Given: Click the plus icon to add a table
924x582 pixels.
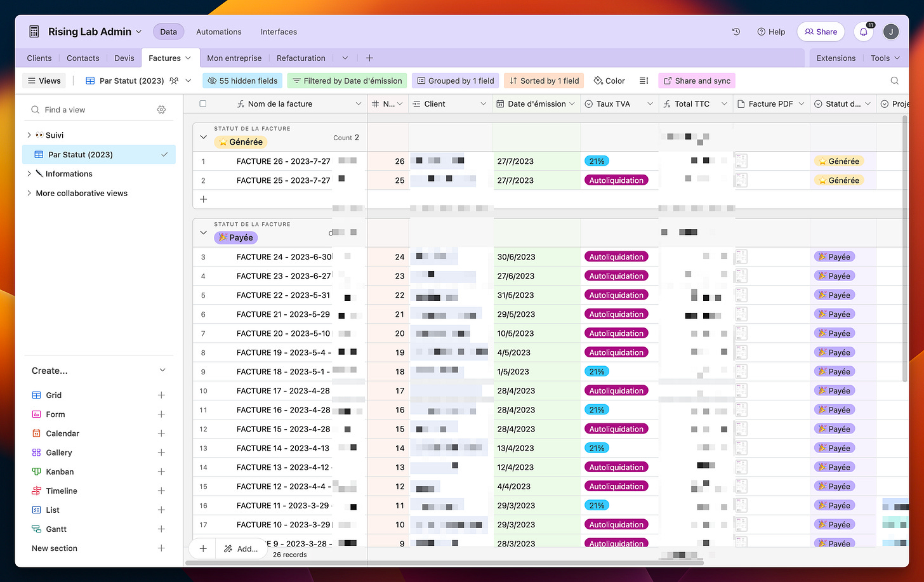Looking at the screenshot, I should pos(369,58).
